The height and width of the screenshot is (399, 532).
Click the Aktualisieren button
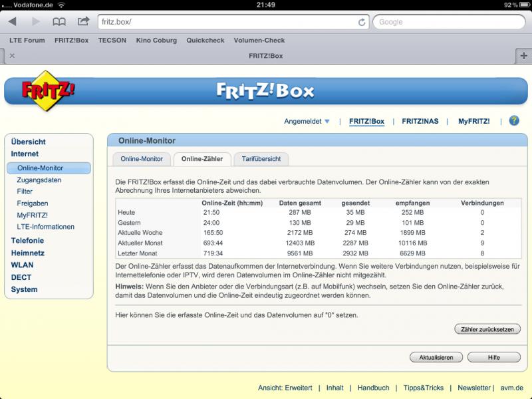[x=436, y=357]
